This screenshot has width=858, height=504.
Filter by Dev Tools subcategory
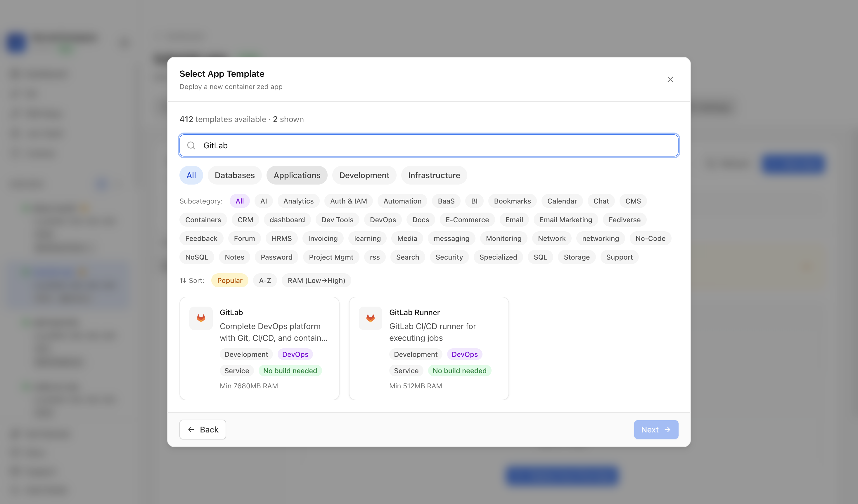pyautogui.click(x=337, y=220)
